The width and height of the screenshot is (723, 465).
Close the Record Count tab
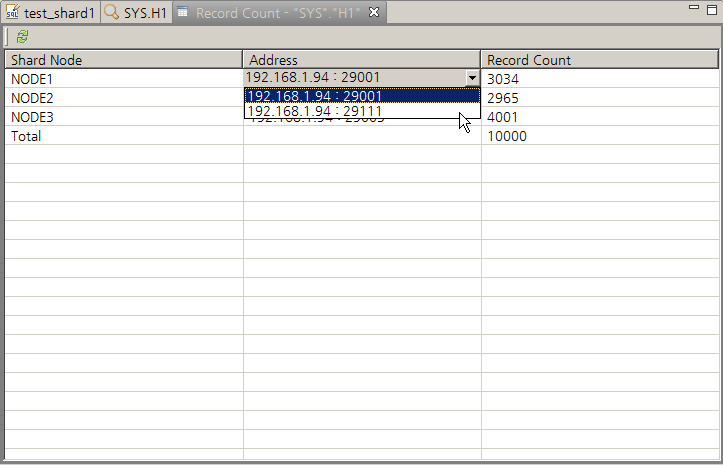point(374,13)
